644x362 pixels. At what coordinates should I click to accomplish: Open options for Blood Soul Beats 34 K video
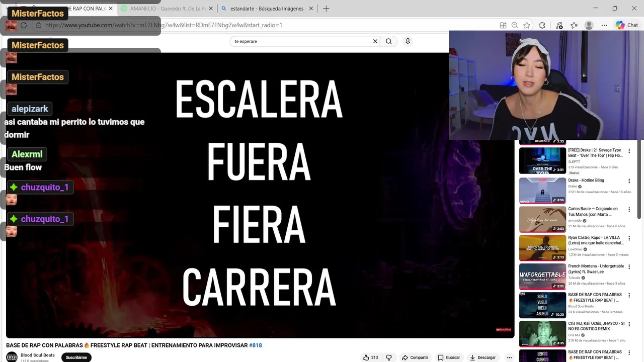tap(629, 296)
